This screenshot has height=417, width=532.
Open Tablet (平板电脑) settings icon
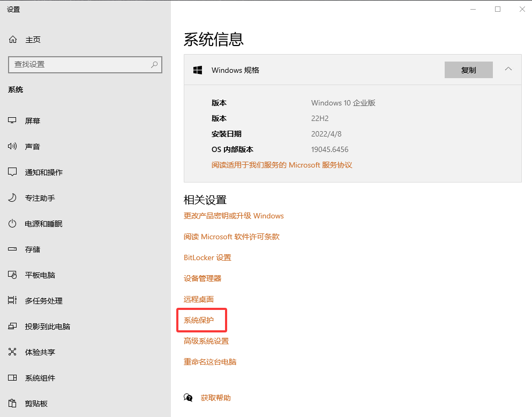coord(12,275)
